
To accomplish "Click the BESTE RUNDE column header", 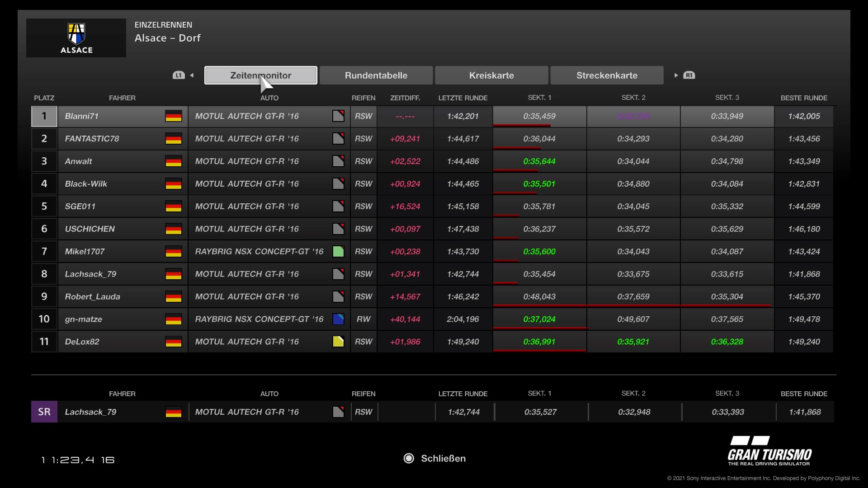I will pos(804,98).
